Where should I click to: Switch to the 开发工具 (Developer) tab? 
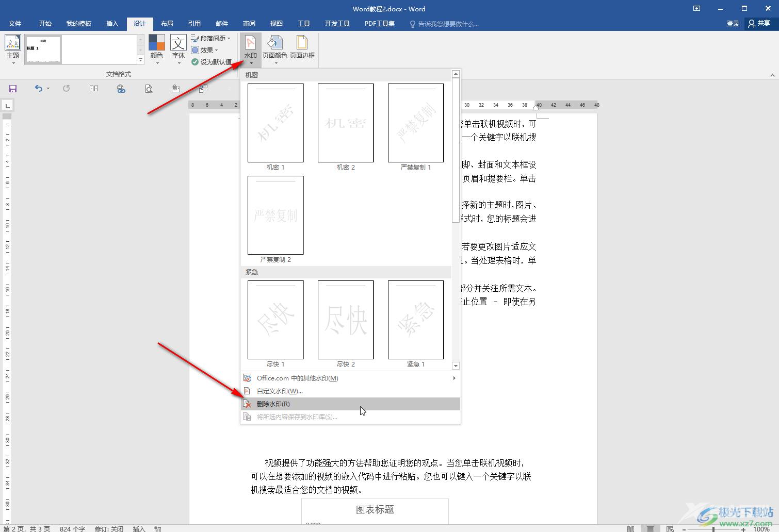[x=337, y=24]
